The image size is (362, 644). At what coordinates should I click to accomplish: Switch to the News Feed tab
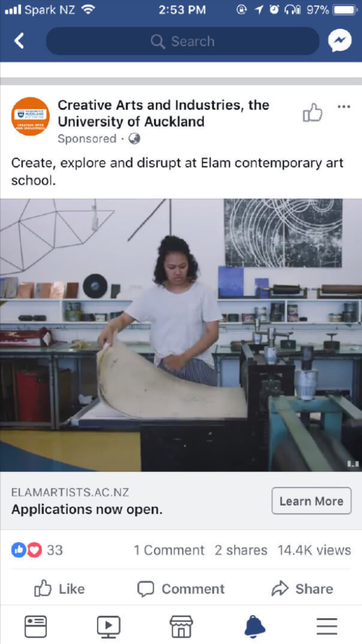pos(36,627)
